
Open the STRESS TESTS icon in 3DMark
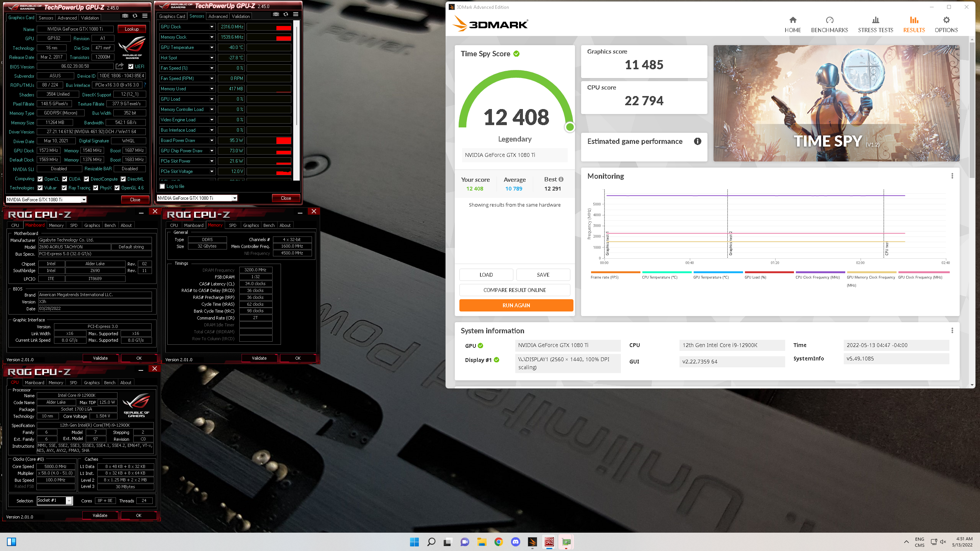pyautogui.click(x=875, y=20)
